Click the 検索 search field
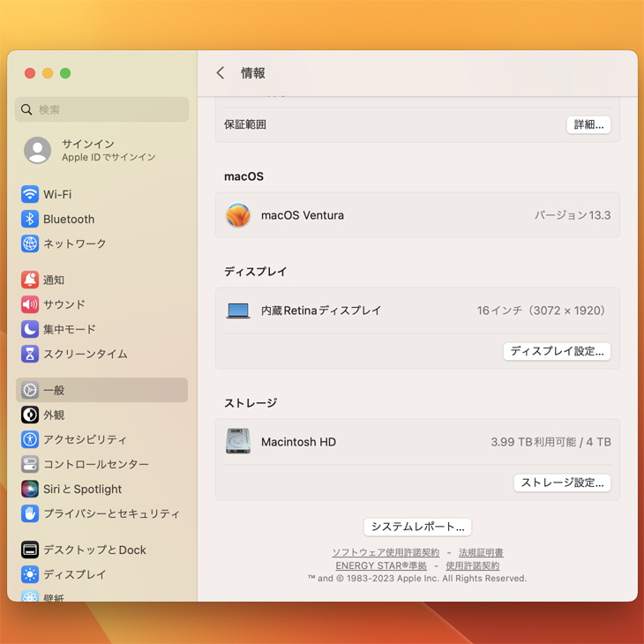The image size is (644, 644). (102, 109)
